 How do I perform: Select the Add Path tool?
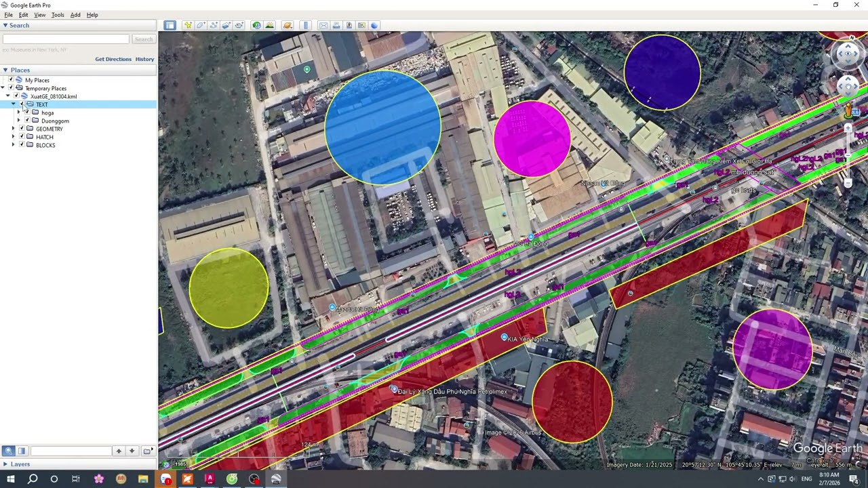coord(214,25)
